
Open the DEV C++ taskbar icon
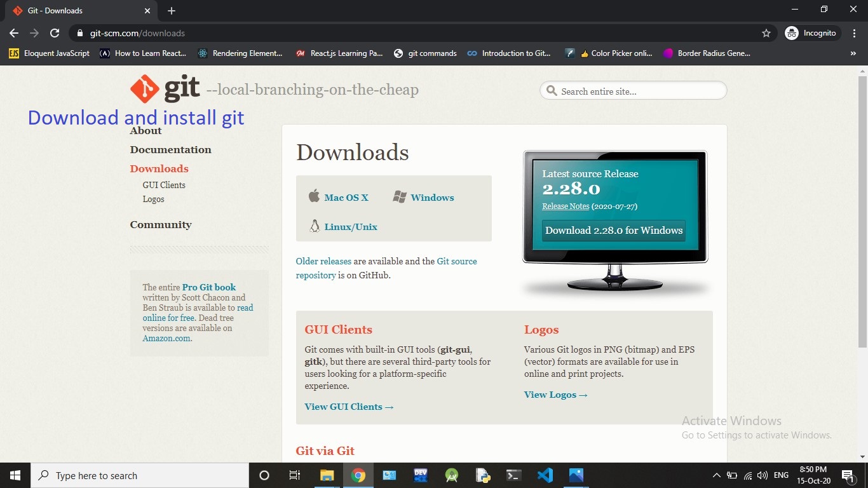pyautogui.click(x=420, y=475)
